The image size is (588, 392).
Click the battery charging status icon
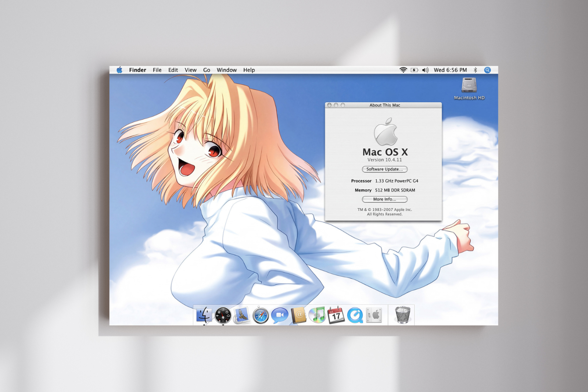(x=415, y=70)
